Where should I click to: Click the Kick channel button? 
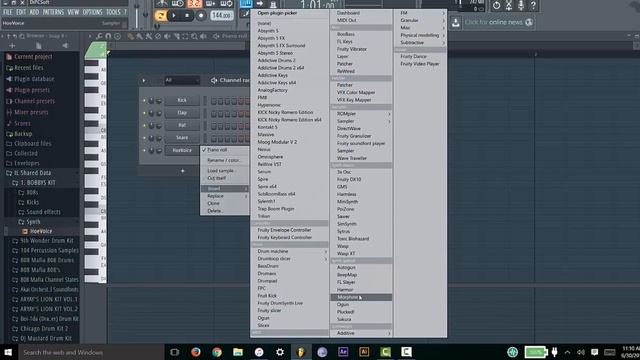click(x=182, y=100)
